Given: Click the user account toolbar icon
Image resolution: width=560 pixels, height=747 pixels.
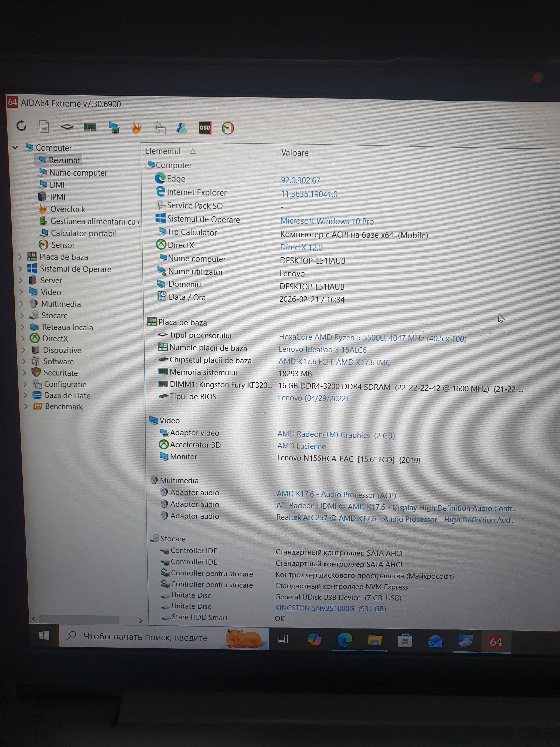Looking at the screenshot, I should (x=182, y=128).
